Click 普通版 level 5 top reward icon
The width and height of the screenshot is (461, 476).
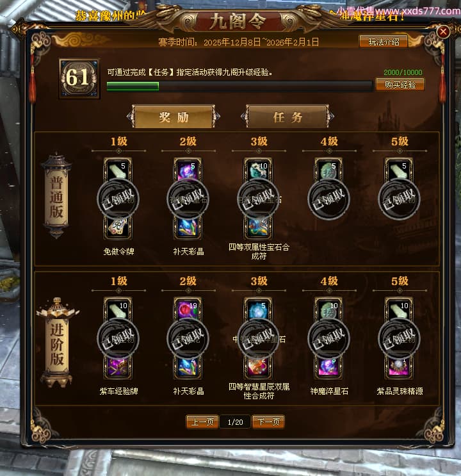(x=399, y=170)
